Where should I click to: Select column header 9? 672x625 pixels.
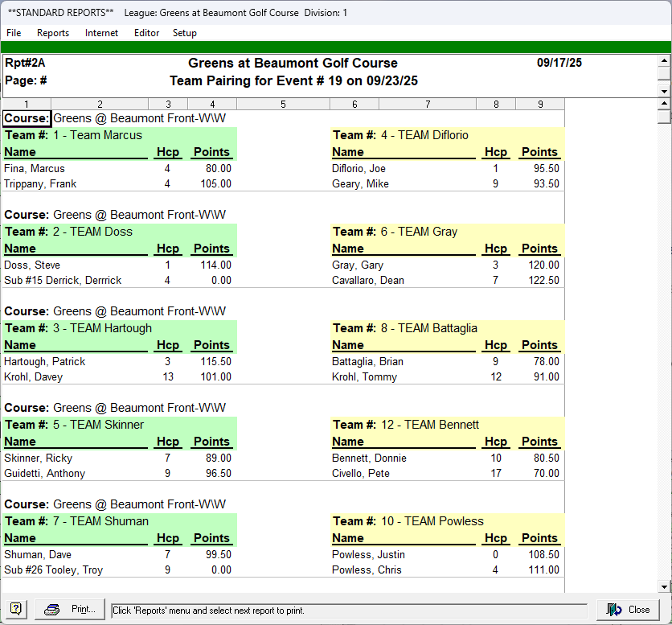[540, 104]
